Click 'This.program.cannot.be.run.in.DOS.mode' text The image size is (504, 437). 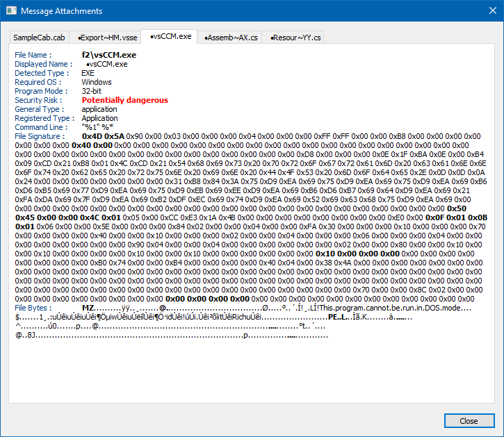click(390, 308)
